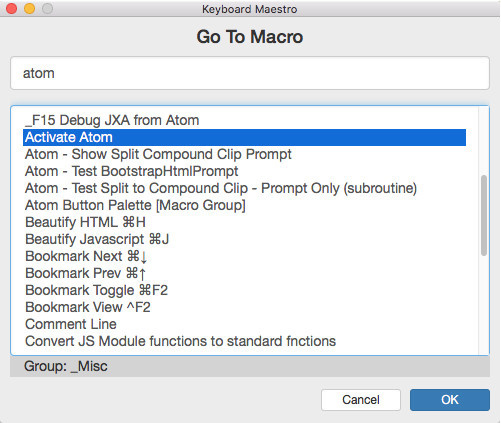The width and height of the screenshot is (501, 423).
Task: Click the OK button
Action: tap(450, 400)
